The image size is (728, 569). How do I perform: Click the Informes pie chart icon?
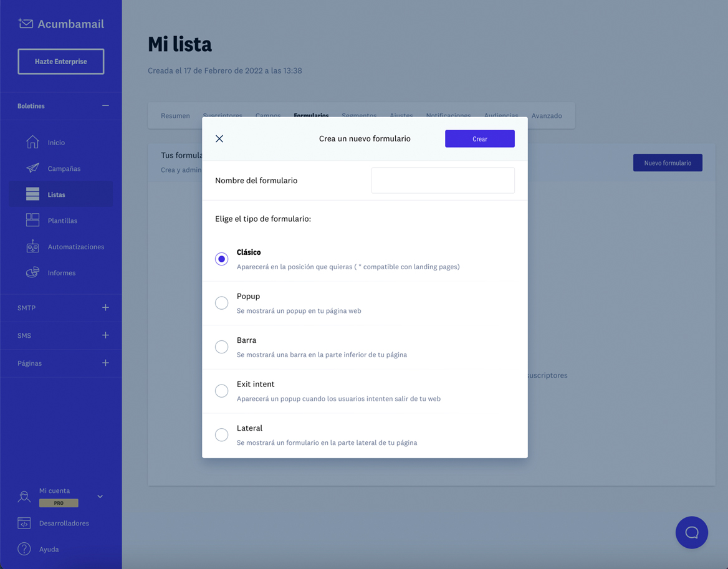pyautogui.click(x=32, y=272)
